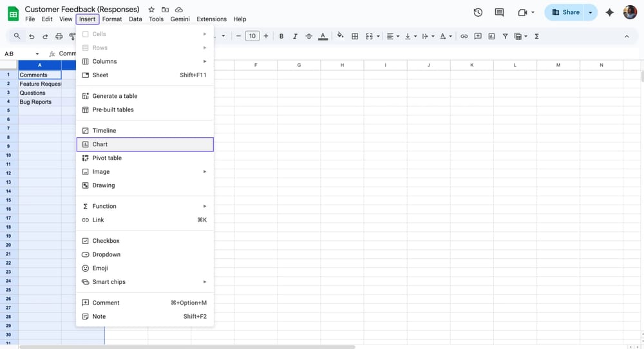The image size is (644, 349).
Task: Increase font size with plus button
Action: (x=267, y=37)
